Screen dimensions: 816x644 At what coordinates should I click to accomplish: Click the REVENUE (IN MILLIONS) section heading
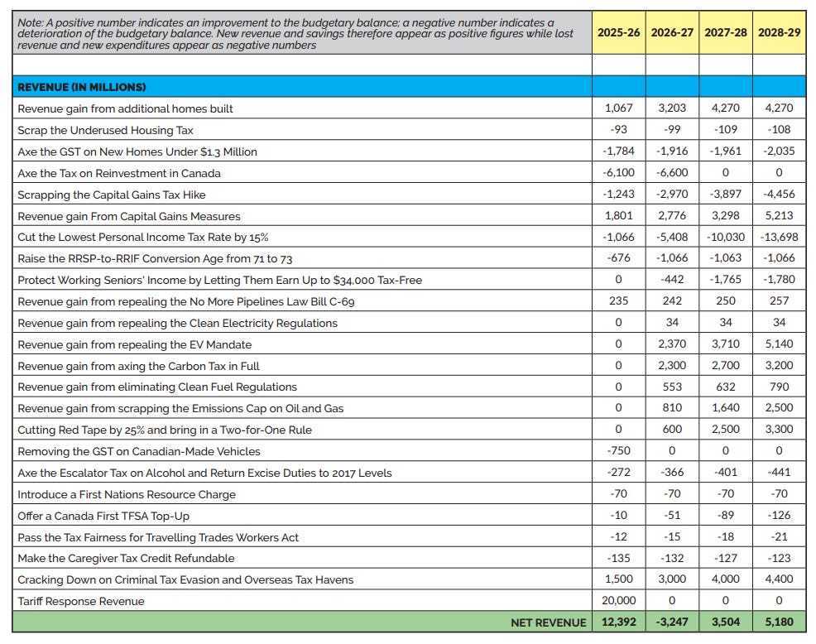point(82,87)
